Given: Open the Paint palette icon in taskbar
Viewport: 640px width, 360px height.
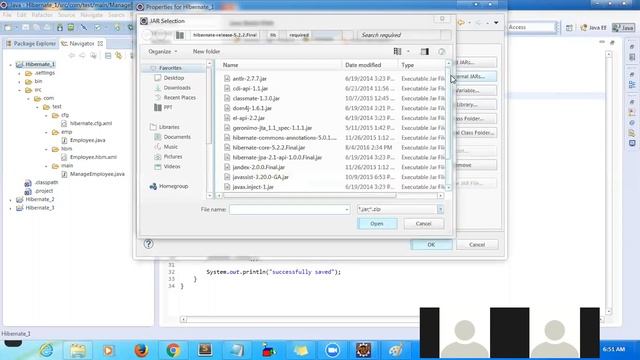Looking at the screenshot, I should pyautogui.click(x=396, y=350).
